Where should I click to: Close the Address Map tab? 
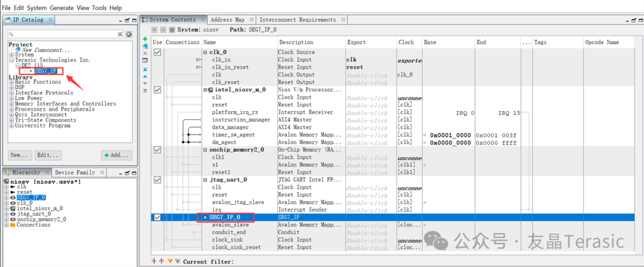pos(251,20)
